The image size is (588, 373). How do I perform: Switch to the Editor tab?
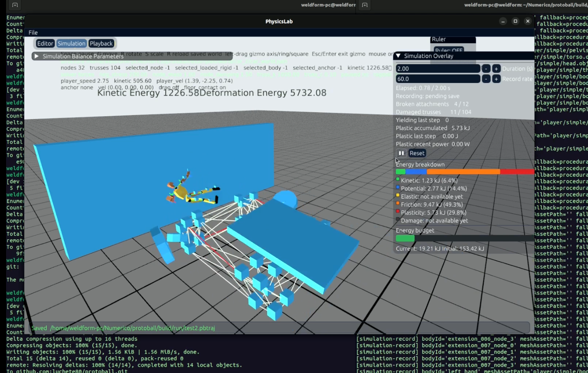45,43
